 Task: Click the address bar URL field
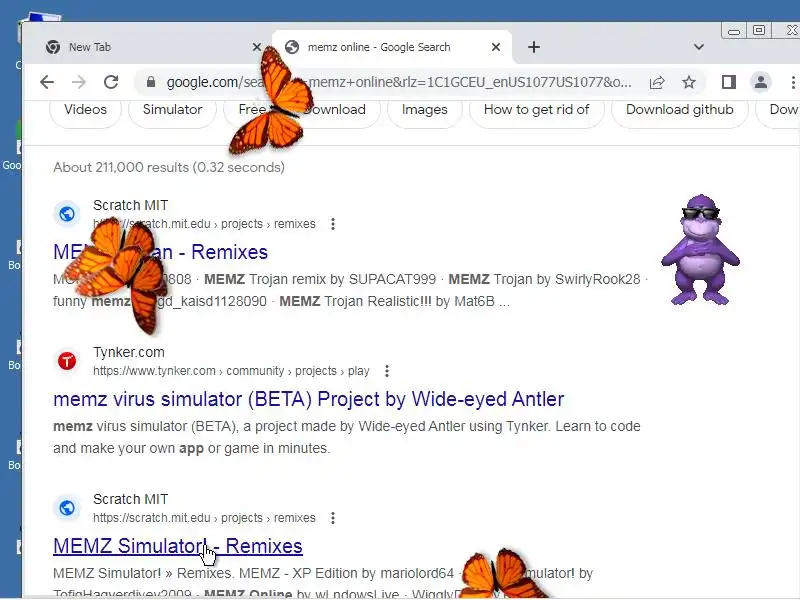click(x=398, y=82)
